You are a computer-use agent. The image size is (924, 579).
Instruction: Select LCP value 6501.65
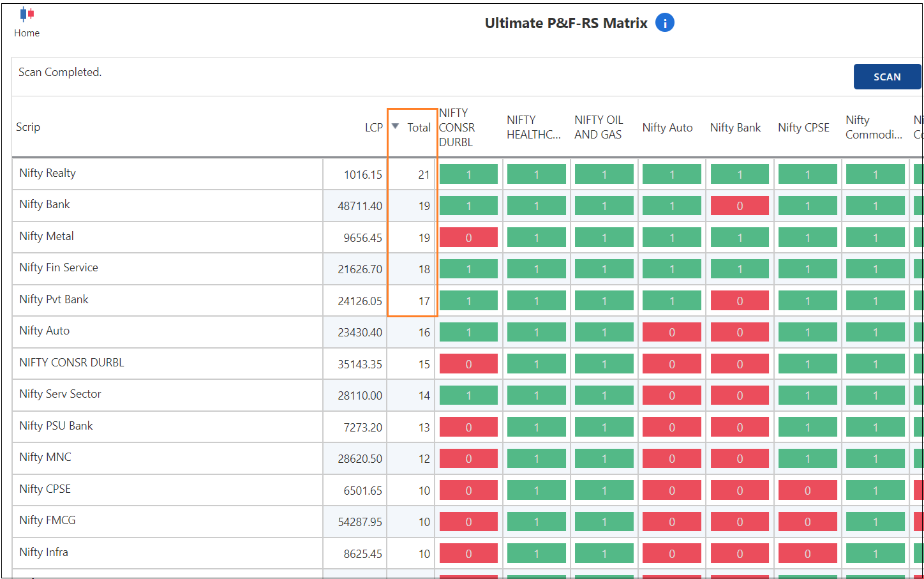click(362, 491)
